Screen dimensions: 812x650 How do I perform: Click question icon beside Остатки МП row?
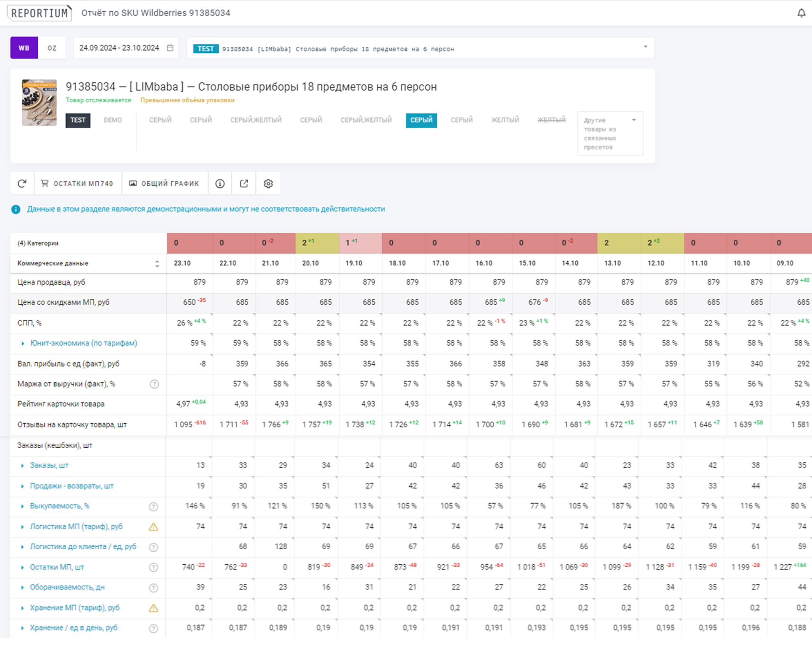pyautogui.click(x=153, y=568)
